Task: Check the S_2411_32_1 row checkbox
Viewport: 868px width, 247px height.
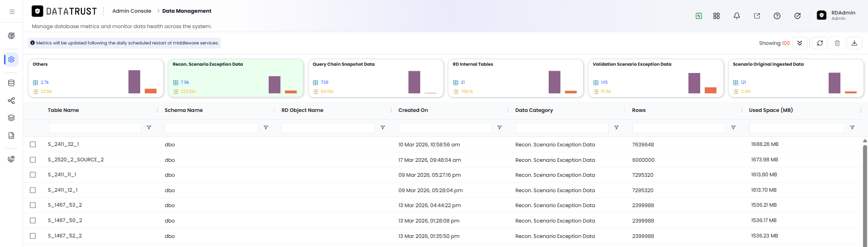Action: pos(33,144)
